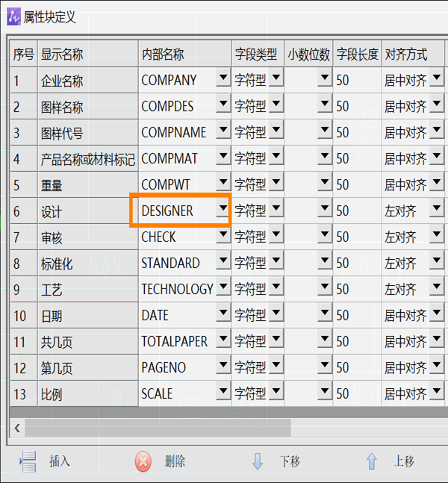448x483 pixels.
Task: Click the blue move-up arrow icon
Action: (372, 461)
